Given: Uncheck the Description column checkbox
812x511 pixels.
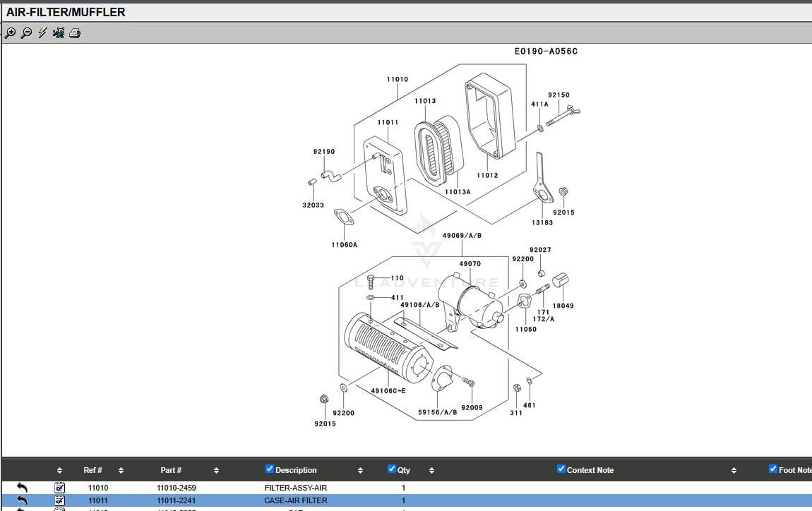Looking at the screenshot, I should pos(269,469).
